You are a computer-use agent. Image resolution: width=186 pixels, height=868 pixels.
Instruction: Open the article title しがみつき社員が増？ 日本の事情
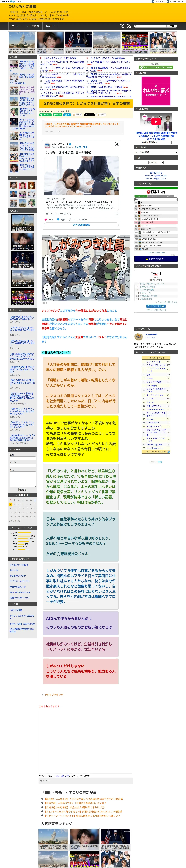[86, 103]
